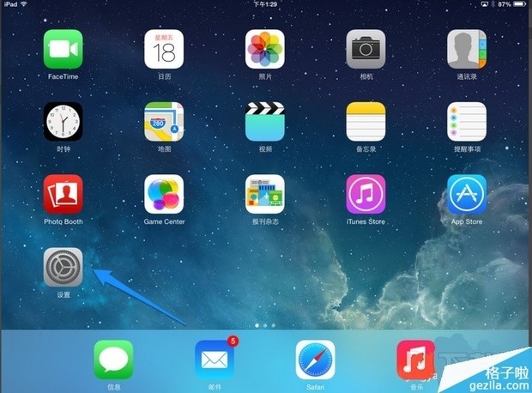Image resolution: width=532 pixels, height=393 pixels.
Task: Open the Contacts app
Action: pyautogui.click(x=467, y=49)
